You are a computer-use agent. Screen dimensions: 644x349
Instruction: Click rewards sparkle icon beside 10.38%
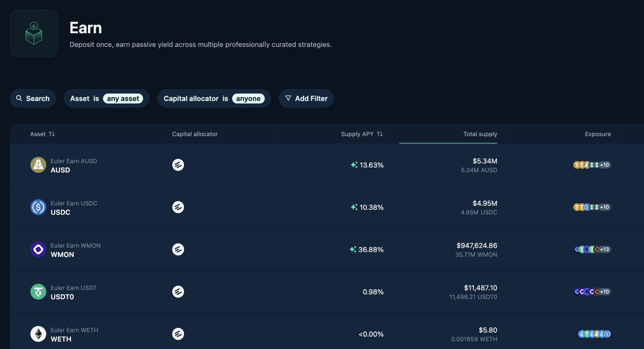[354, 207]
